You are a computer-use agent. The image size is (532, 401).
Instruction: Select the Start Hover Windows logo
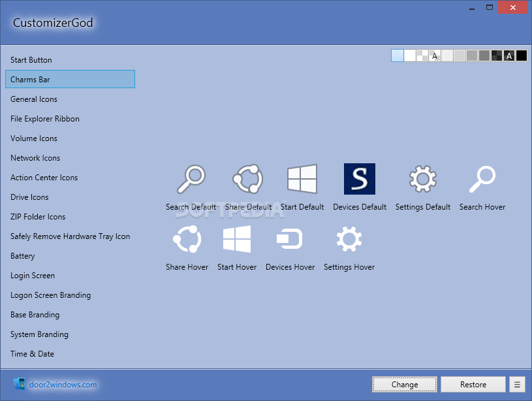[x=237, y=239]
